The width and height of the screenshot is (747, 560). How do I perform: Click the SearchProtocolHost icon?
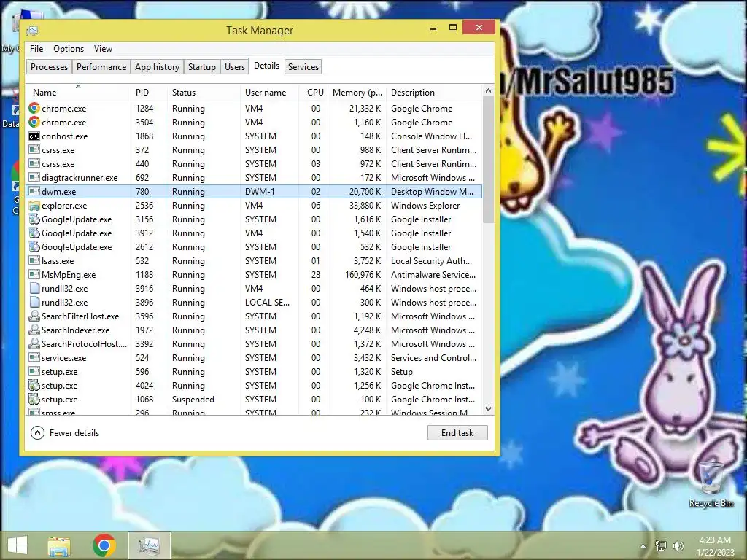click(34, 344)
